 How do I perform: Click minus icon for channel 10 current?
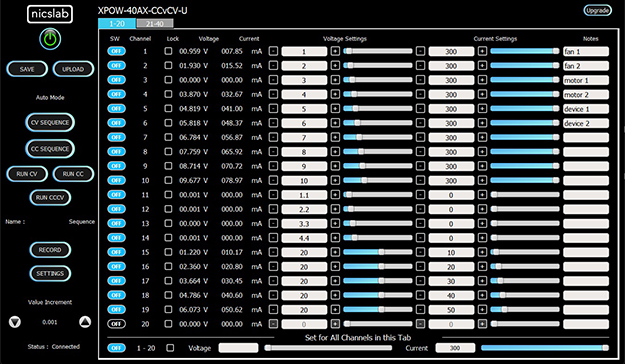(x=420, y=181)
